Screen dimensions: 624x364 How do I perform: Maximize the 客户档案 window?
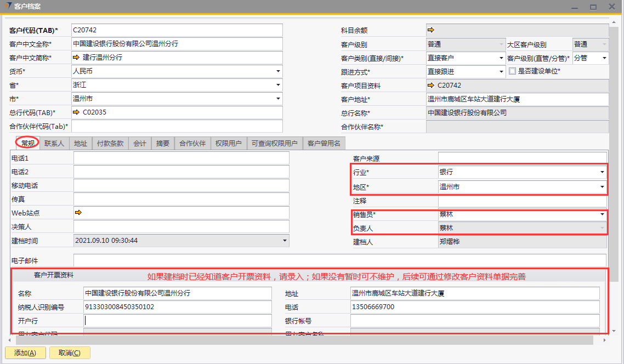[x=593, y=7]
